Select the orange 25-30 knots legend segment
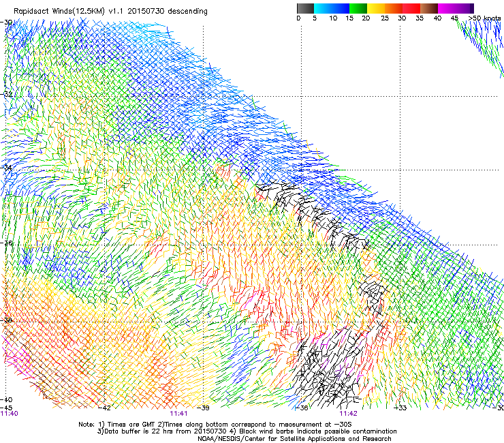504x443 pixels. click(394, 8)
